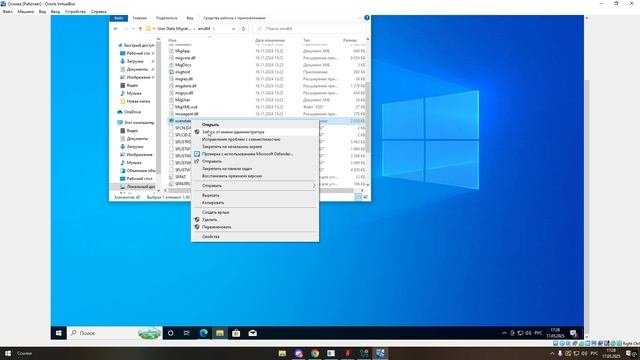This screenshot has height=360, width=640.
Task: Choose Troubleshoot compatibility in the context menu
Action: click(x=241, y=139)
